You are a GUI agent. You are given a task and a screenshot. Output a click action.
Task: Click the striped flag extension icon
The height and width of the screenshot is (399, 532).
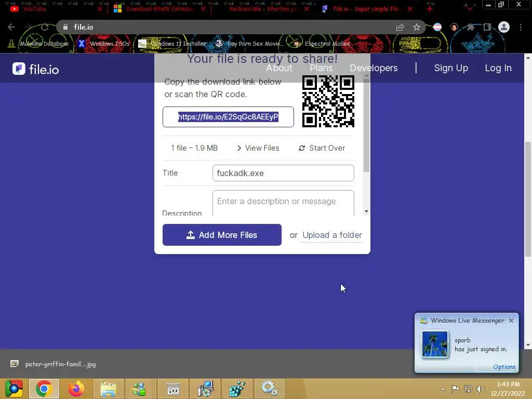tap(437, 27)
